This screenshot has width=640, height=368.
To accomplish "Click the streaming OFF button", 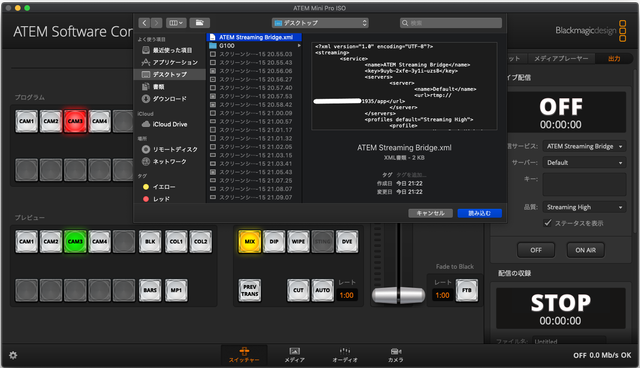I will click(536, 250).
